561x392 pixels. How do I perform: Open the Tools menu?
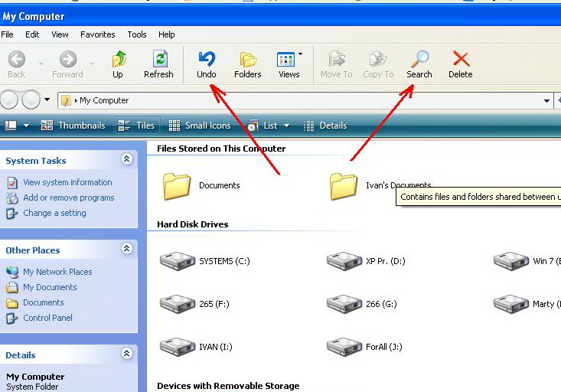[x=137, y=34]
